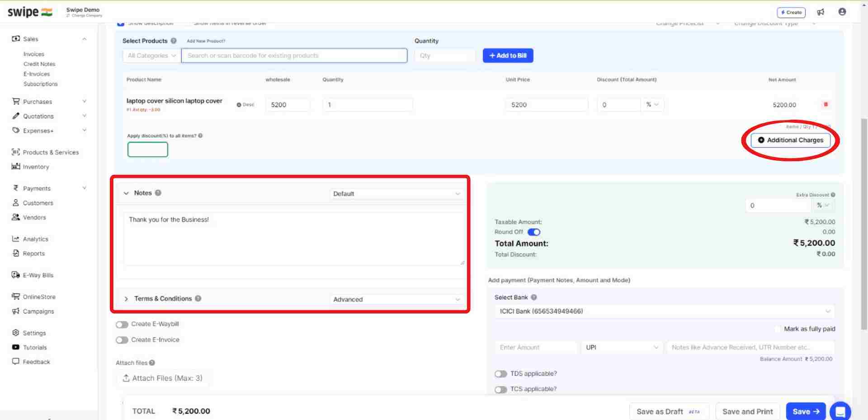This screenshot has height=420, width=868.
Task: Open announcements megaphone icon in header
Action: point(821,12)
